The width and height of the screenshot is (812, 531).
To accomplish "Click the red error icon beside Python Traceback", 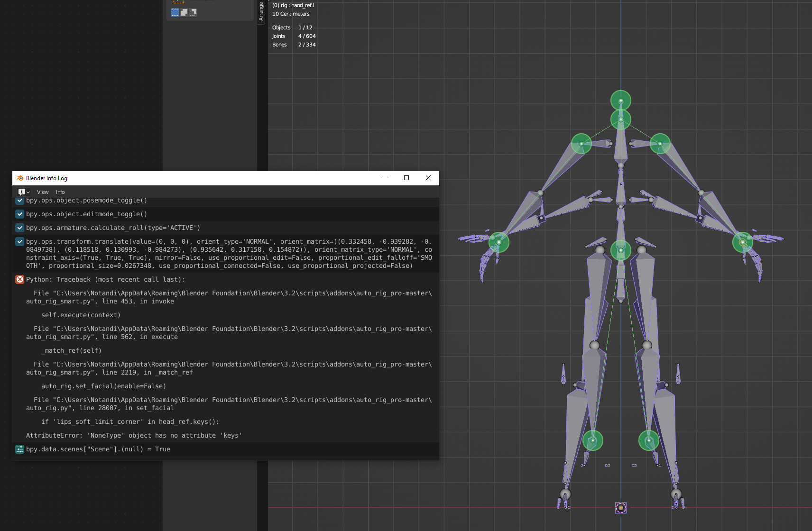I will pos(20,279).
